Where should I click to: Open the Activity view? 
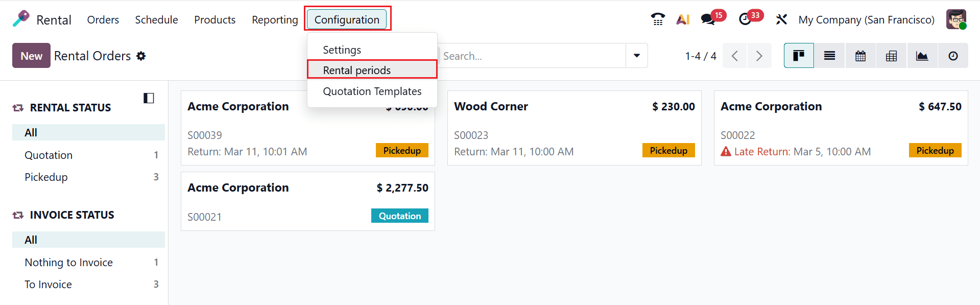(952, 55)
